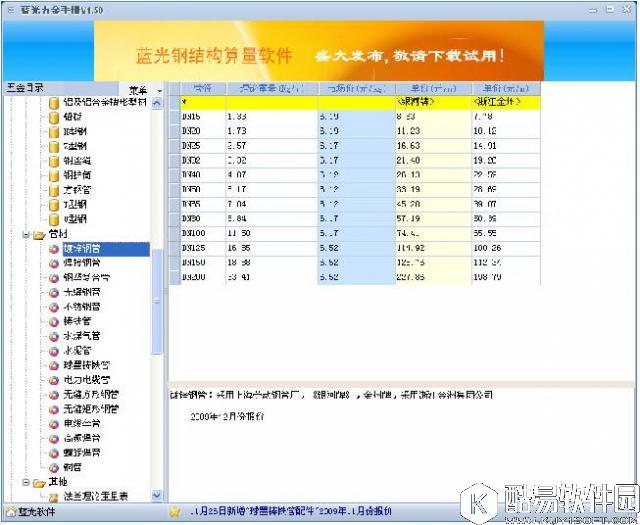640x525 pixels.
Task: Click the icon beside 法兰理论重量表
Action: click(x=53, y=497)
